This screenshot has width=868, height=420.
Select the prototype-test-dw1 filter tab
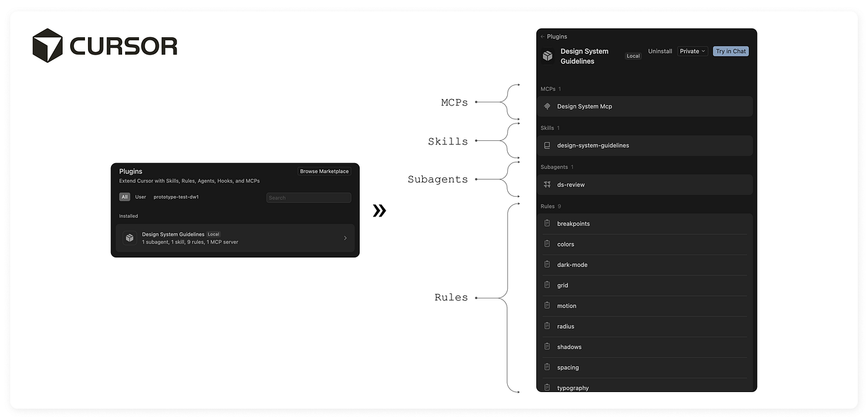point(176,197)
